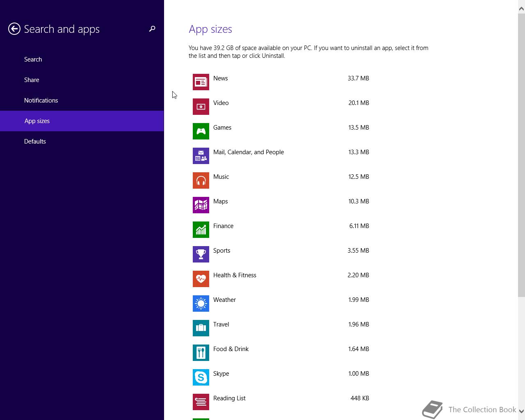Click the 13.5 MB size value
The image size is (525, 420).
tap(359, 128)
